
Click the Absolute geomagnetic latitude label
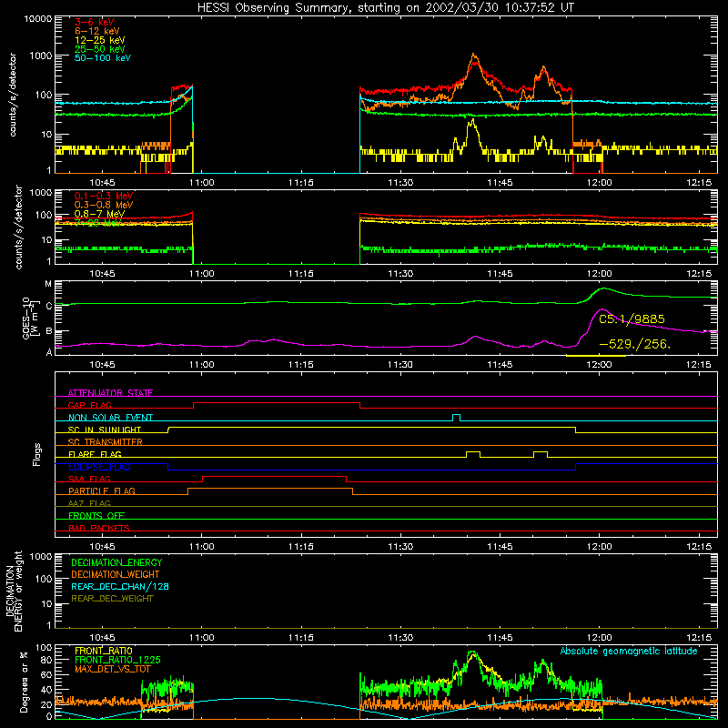tap(629, 652)
